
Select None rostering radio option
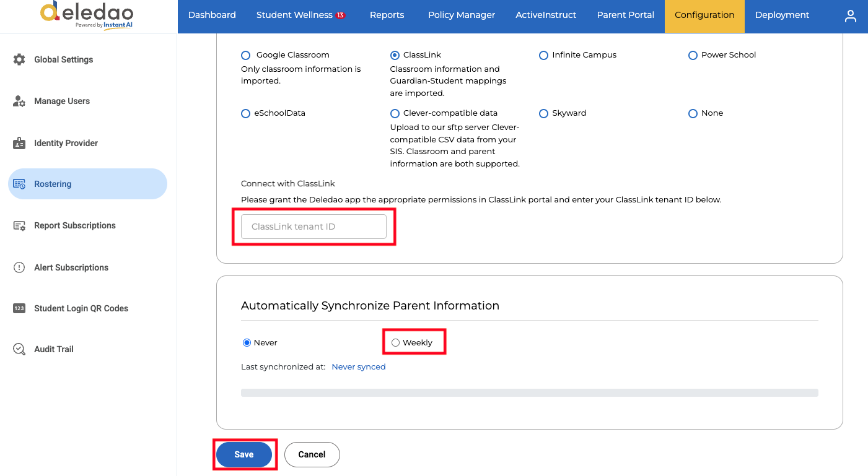pos(693,113)
